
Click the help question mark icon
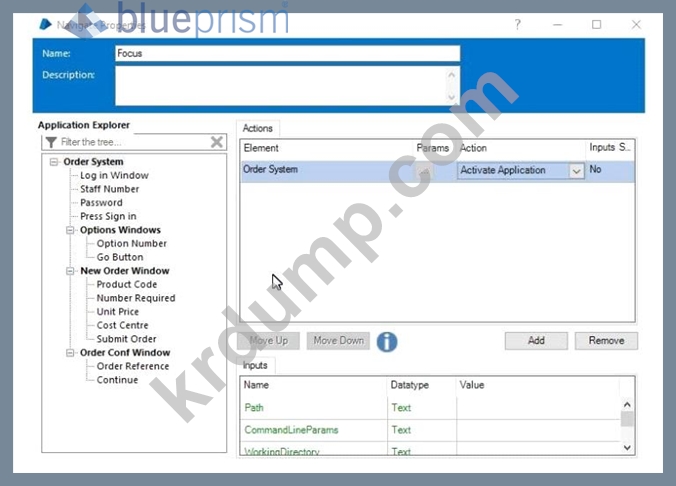click(517, 24)
